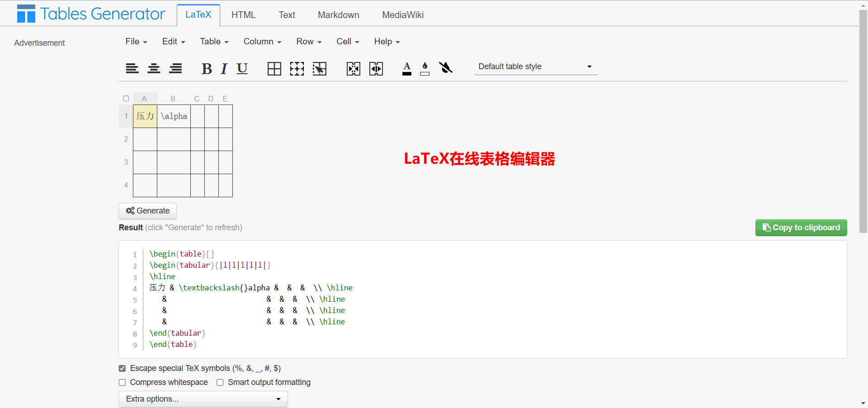Open the Help menu
The width and height of the screenshot is (868, 408).
click(387, 42)
